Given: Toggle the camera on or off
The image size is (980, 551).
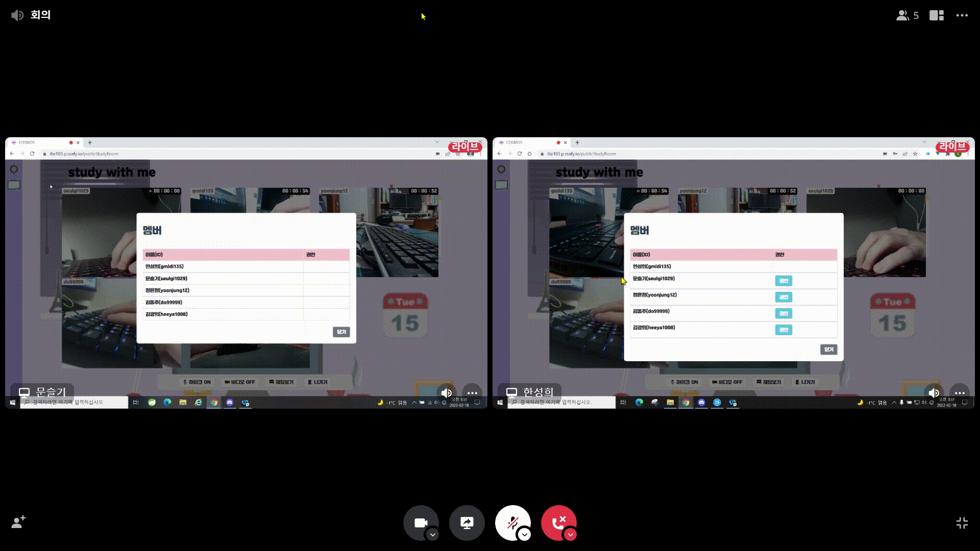Looking at the screenshot, I should point(421,522).
